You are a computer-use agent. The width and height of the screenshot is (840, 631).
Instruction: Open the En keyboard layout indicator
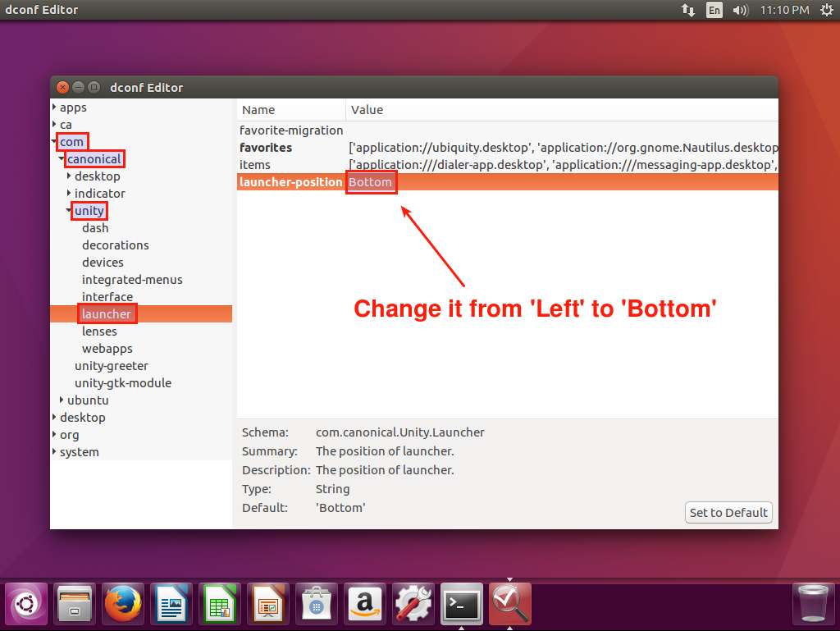pyautogui.click(x=714, y=10)
